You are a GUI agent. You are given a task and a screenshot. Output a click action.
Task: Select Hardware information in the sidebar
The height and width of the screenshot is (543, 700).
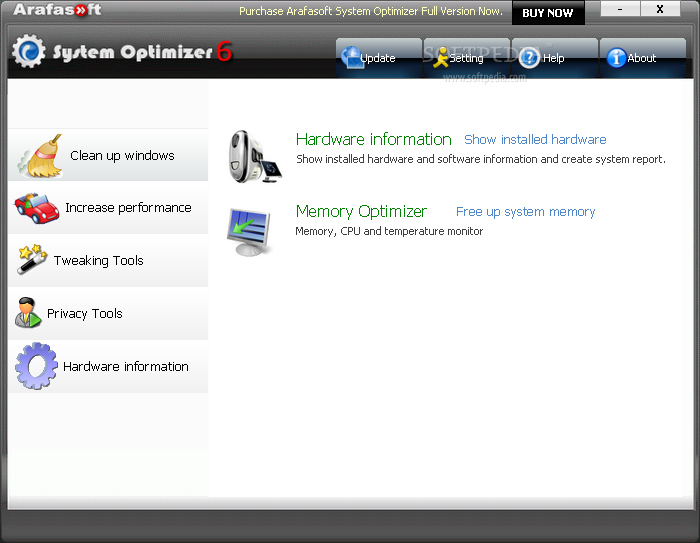108,367
